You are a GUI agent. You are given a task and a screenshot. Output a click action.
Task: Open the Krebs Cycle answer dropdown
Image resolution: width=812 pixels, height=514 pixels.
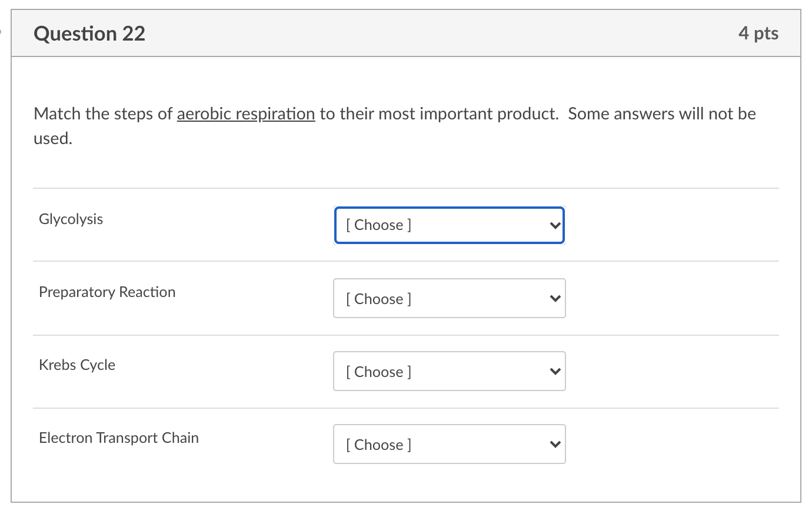click(x=449, y=372)
